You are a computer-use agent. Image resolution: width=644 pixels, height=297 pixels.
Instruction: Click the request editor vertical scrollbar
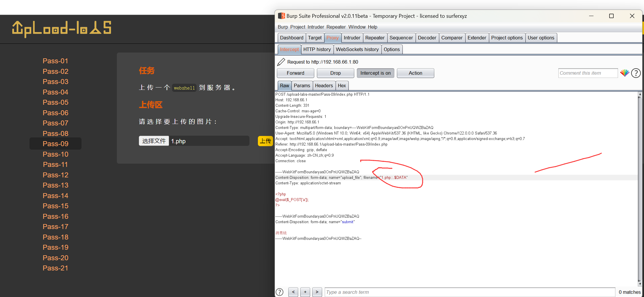(640, 189)
